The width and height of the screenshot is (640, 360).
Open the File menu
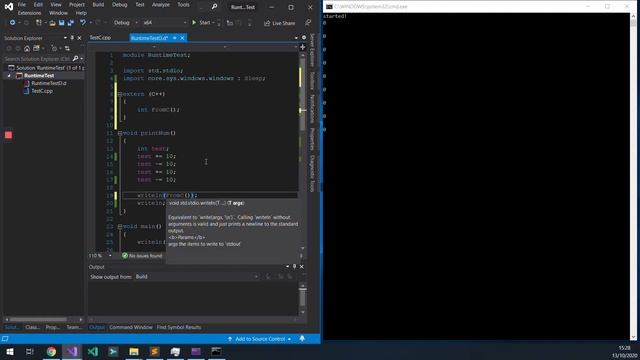point(22,4)
